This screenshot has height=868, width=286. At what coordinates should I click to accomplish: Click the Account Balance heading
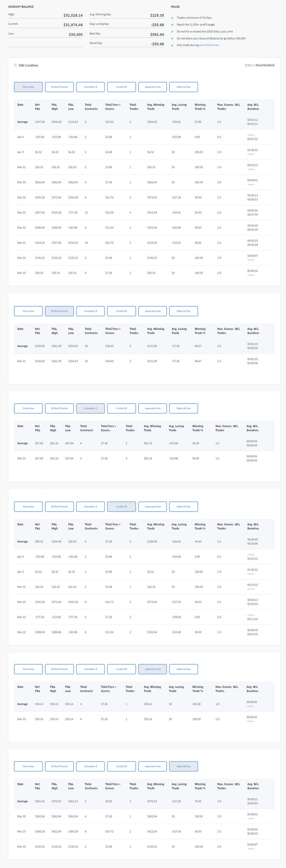pyautogui.click(x=21, y=7)
